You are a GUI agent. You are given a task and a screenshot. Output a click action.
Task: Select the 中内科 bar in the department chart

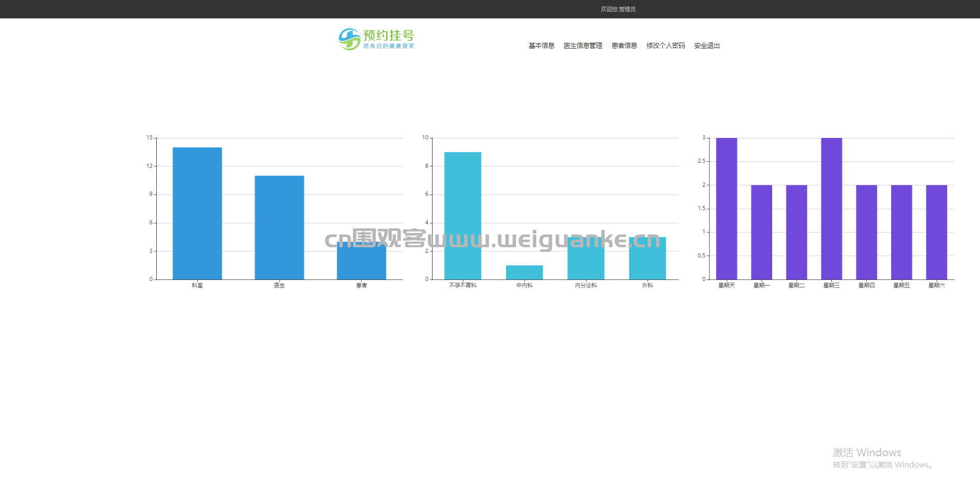(x=524, y=272)
